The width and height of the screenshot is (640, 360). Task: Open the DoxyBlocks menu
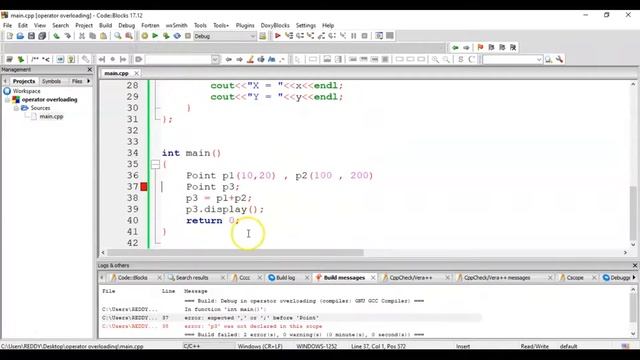275,25
